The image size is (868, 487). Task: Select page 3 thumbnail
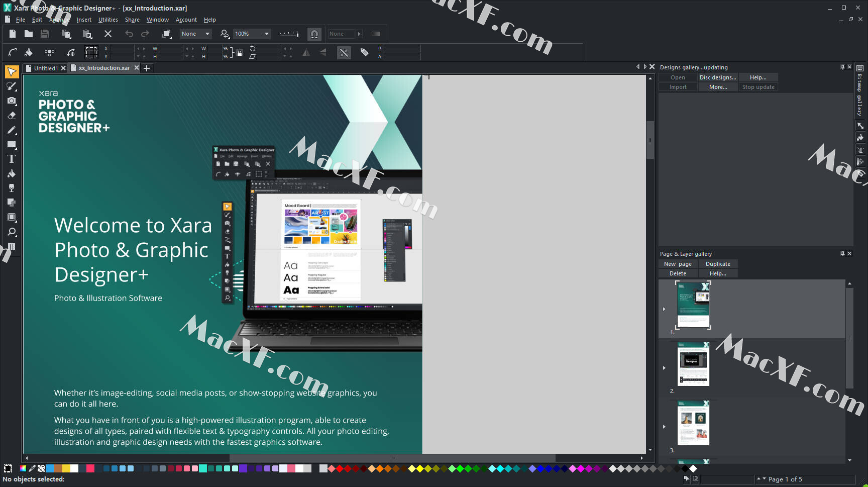693,423
